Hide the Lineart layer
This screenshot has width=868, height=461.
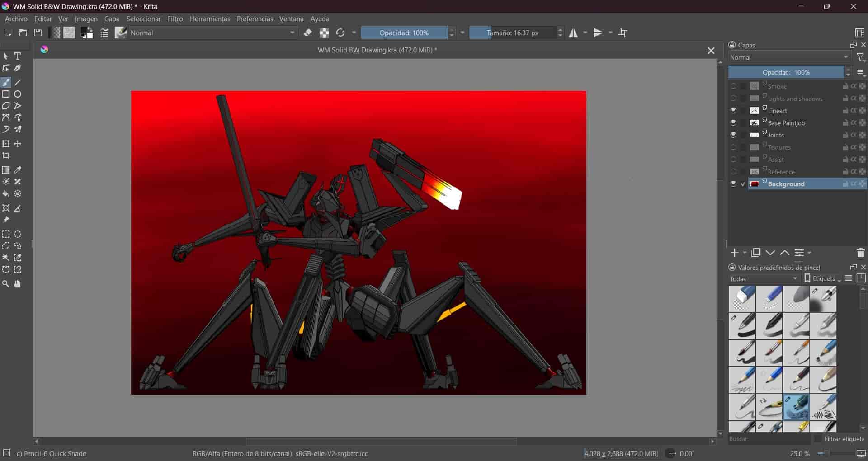click(733, 111)
